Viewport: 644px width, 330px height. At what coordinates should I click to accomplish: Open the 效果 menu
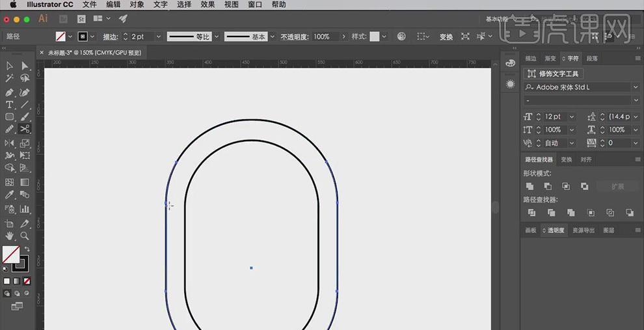[x=208, y=5]
